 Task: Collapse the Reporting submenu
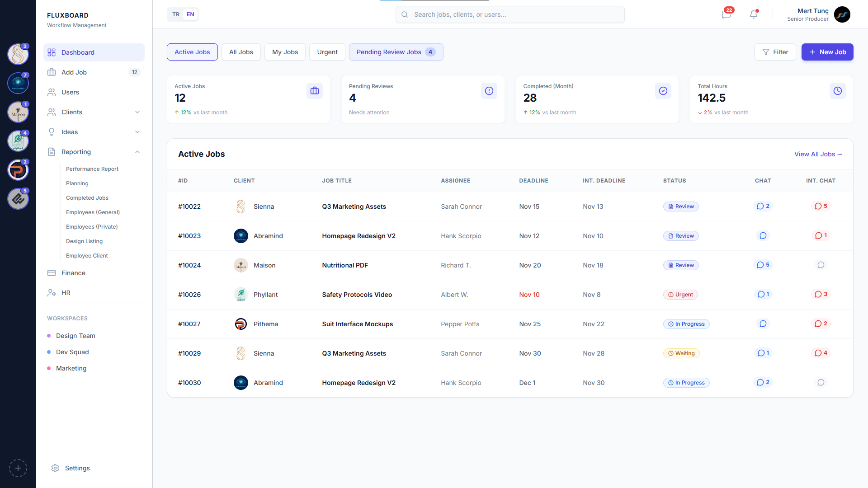pyautogui.click(x=137, y=152)
